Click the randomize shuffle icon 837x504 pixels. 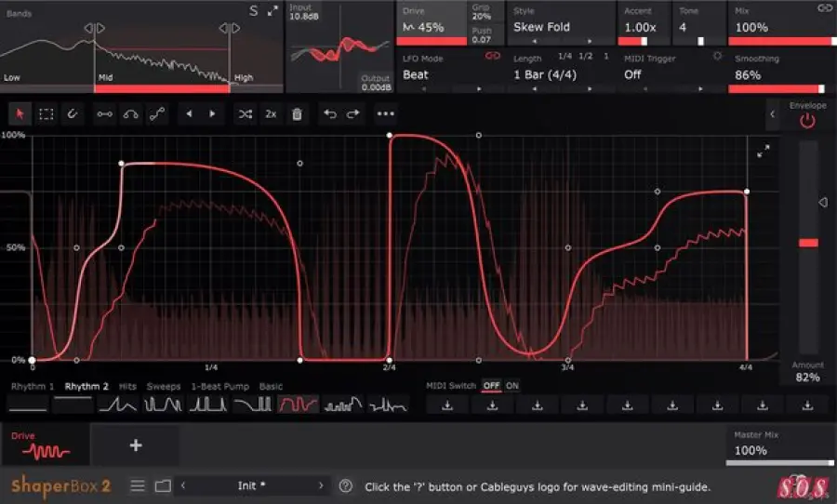245,113
